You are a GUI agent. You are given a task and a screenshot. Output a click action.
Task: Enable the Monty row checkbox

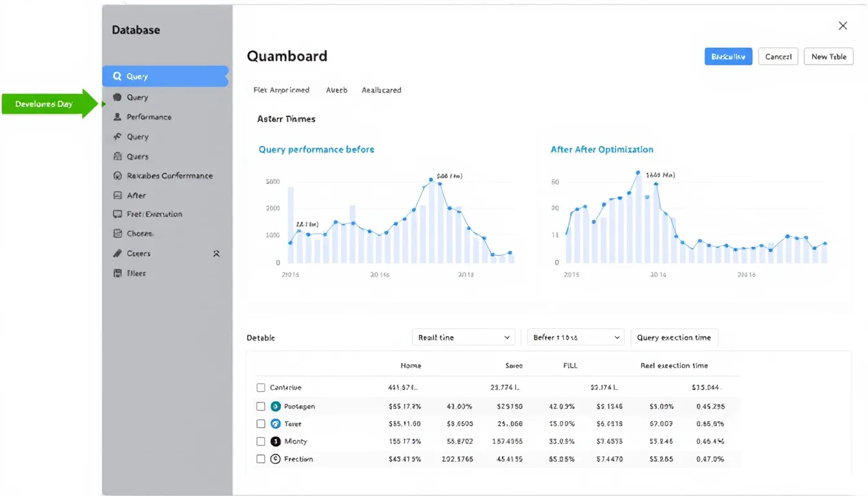(x=261, y=441)
